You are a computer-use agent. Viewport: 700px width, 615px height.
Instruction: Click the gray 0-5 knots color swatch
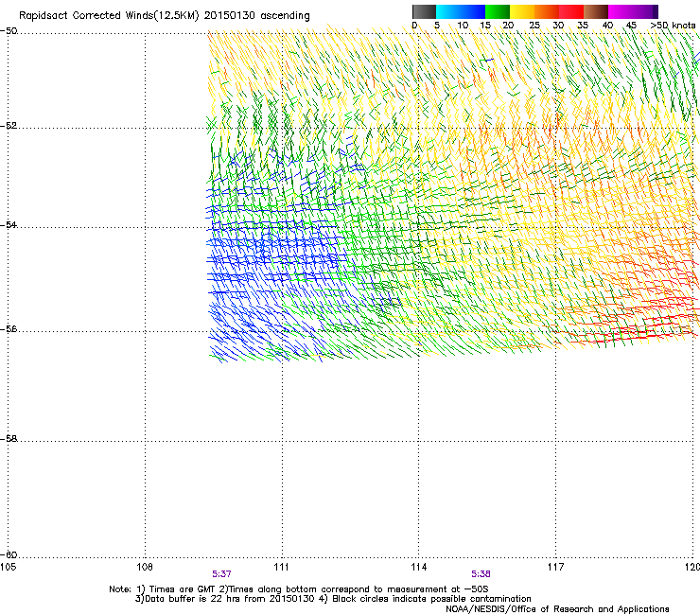tap(424, 11)
